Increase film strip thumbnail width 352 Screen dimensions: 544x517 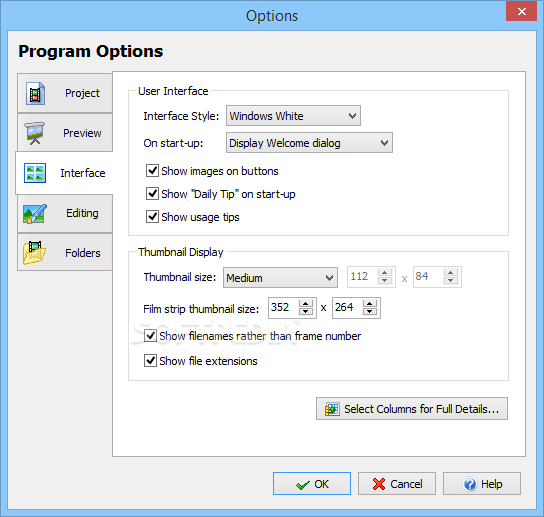point(306,304)
